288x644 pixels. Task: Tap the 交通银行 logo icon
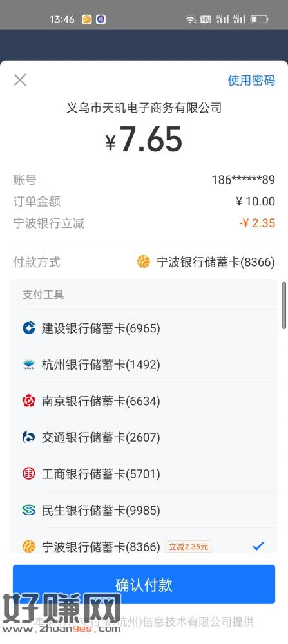[29, 437]
